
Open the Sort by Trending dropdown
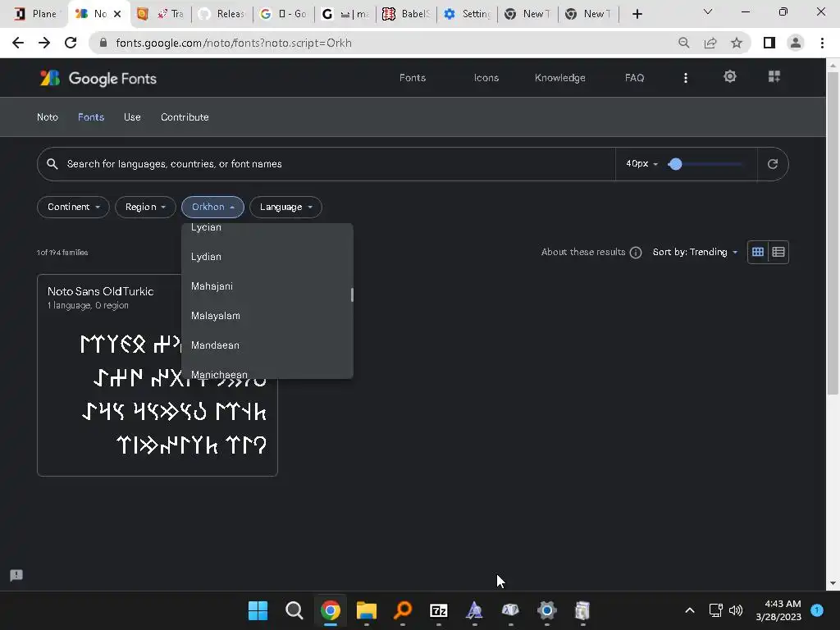click(x=695, y=252)
